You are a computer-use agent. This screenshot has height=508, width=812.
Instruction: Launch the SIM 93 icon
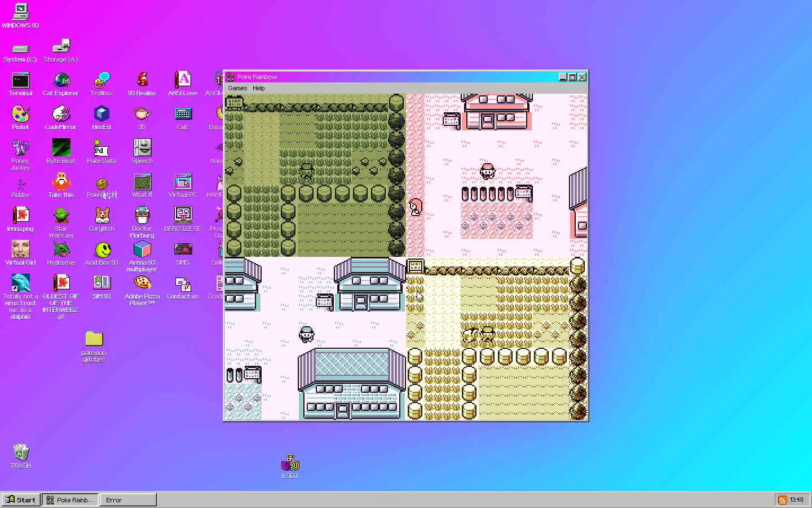tap(101, 288)
